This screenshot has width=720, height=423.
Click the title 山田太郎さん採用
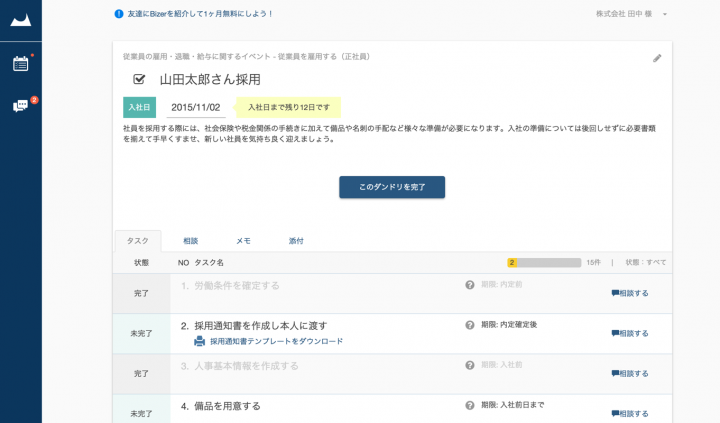tap(210, 79)
